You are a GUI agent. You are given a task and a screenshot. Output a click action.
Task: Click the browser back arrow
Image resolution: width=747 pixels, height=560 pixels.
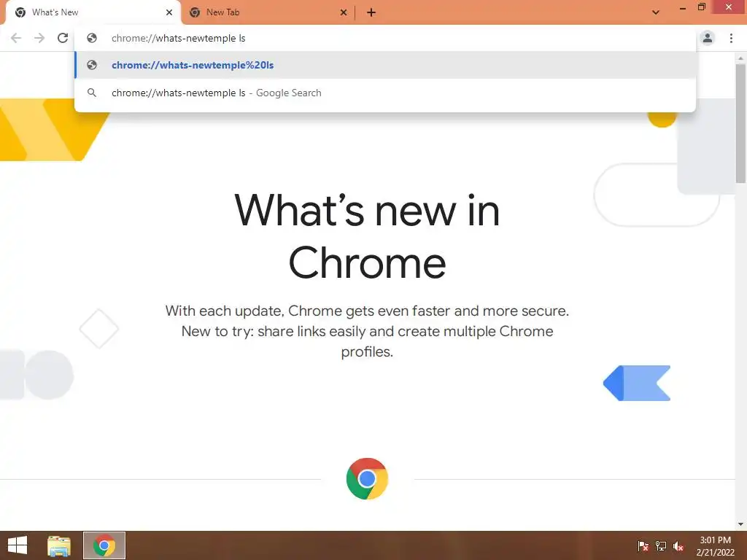tap(16, 38)
